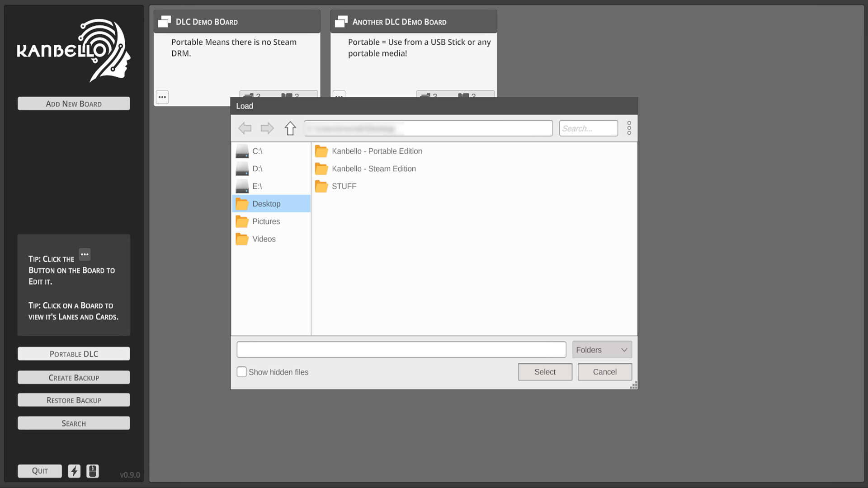Click the up-folder arrow icon in Load dialog
Screen dimensions: 868x488
(290, 128)
